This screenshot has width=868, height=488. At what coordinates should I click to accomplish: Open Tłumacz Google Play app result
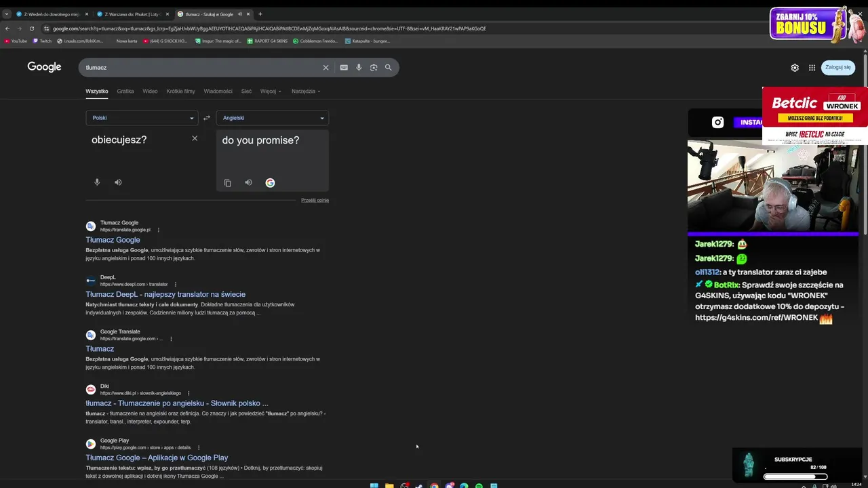point(157,457)
